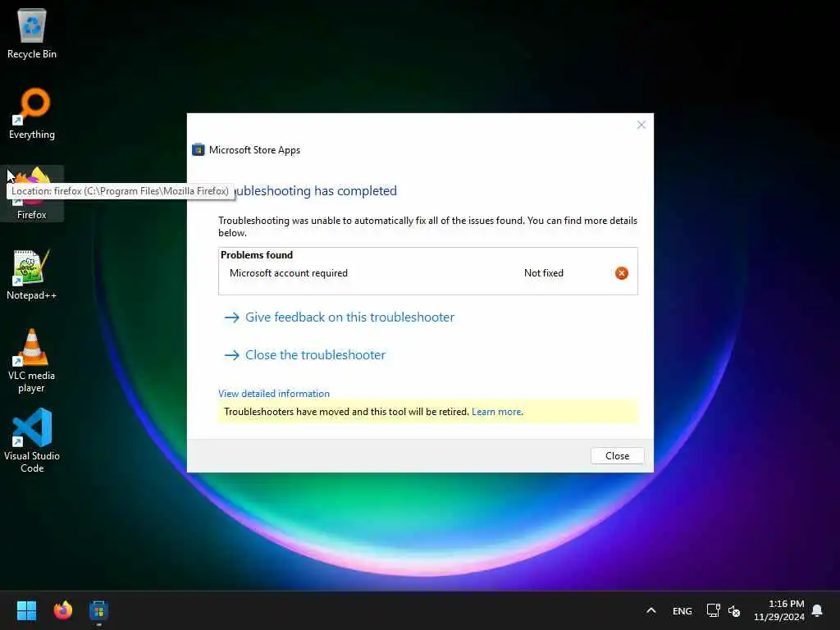Select the VLC media player icon
Viewport: 840px width, 630px height.
(32, 360)
